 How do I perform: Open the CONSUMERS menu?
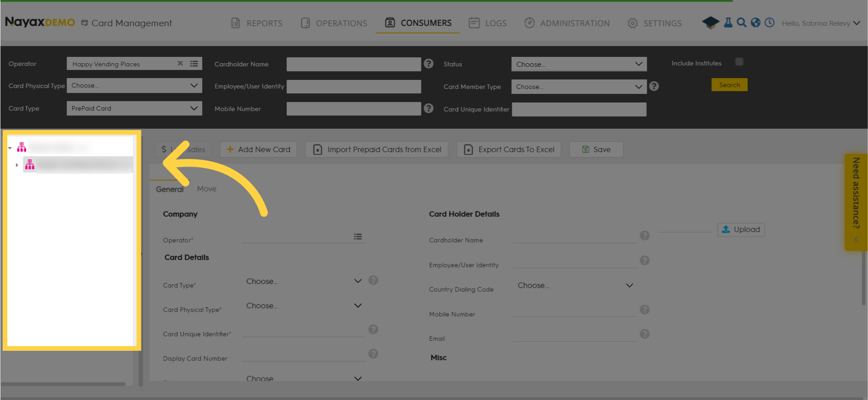pos(418,23)
